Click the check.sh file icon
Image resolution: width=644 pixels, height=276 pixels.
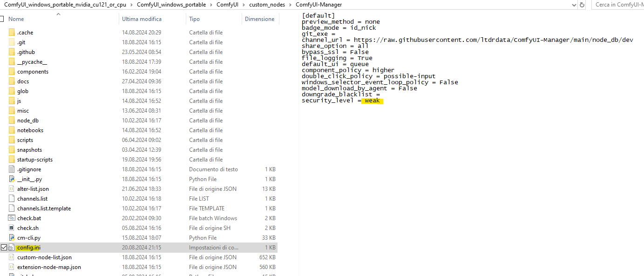click(x=12, y=228)
